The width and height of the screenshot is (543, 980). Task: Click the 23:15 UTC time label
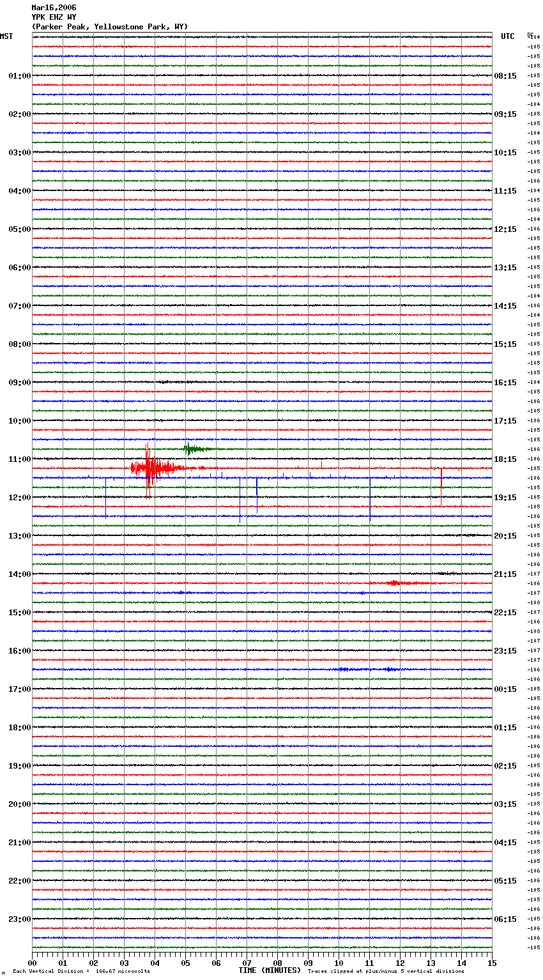[505, 651]
